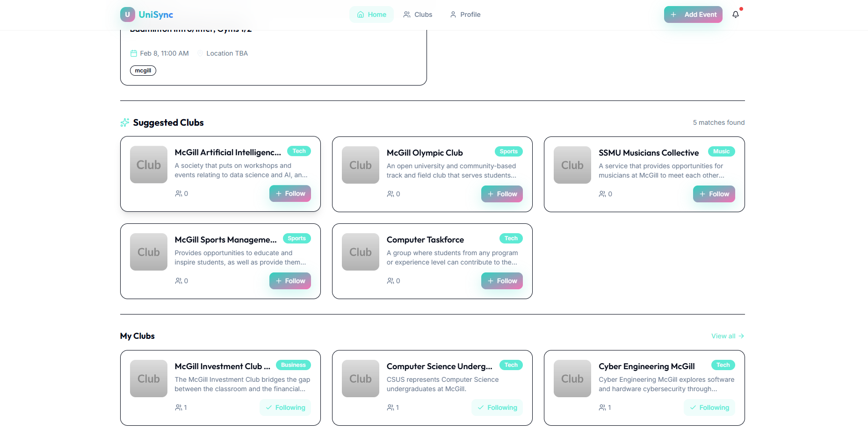The width and height of the screenshot is (868, 436).
Task: Follow McGill Artificial Intelligence club
Action: (290, 193)
